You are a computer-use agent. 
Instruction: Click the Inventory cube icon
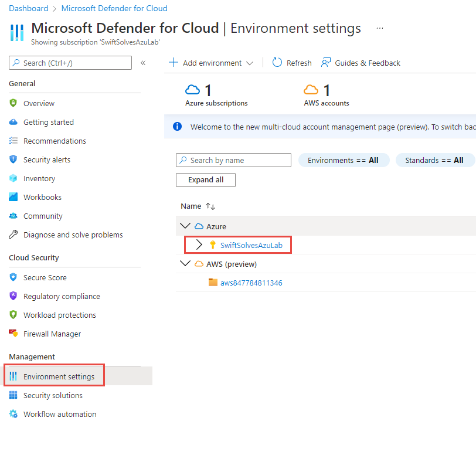point(13,178)
